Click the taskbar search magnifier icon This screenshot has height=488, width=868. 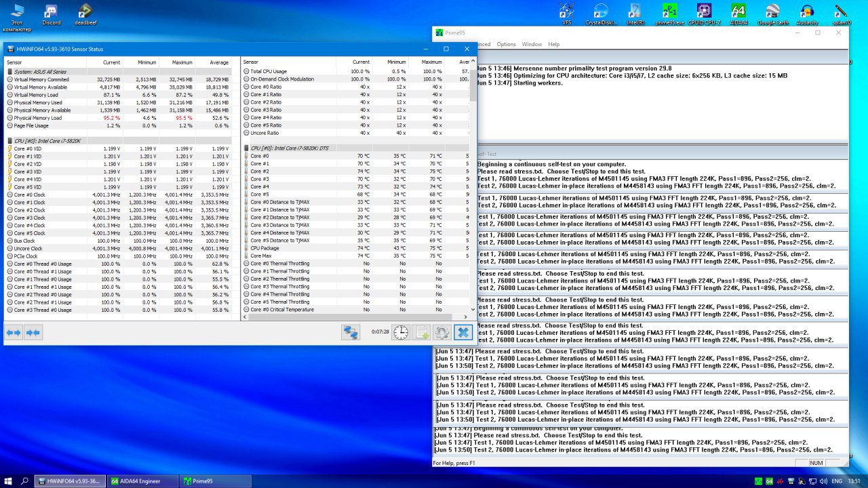[24, 481]
